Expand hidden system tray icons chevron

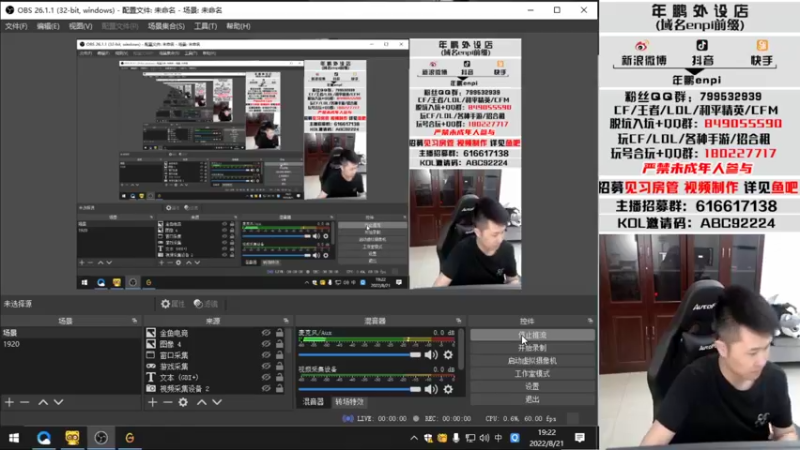pos(414,438)
